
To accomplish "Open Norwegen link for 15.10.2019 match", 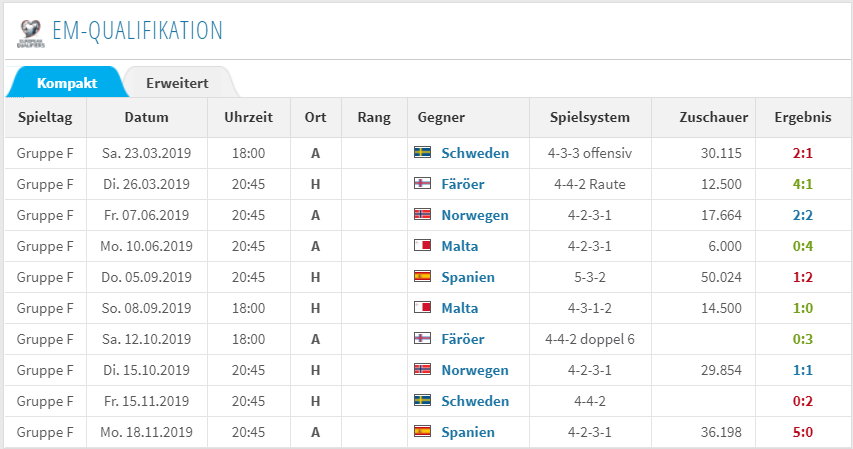I will (x=475, y=370).
